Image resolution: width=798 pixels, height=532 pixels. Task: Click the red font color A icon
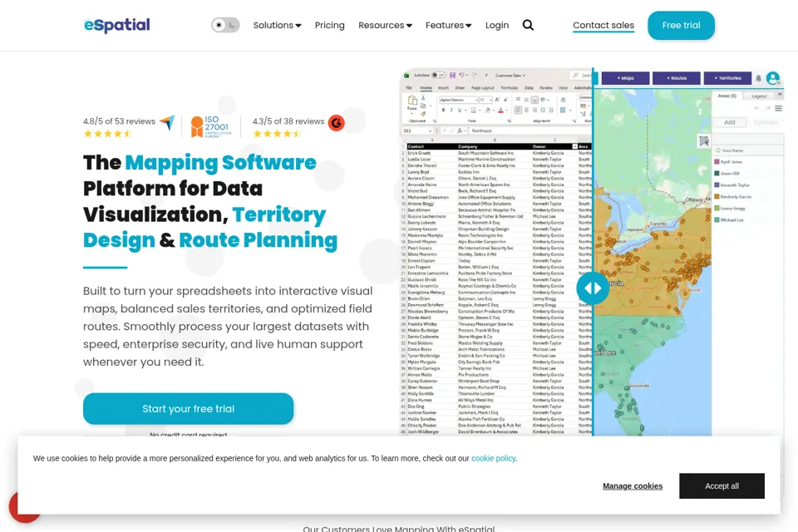pyautogui.click(x=500, y=110)
